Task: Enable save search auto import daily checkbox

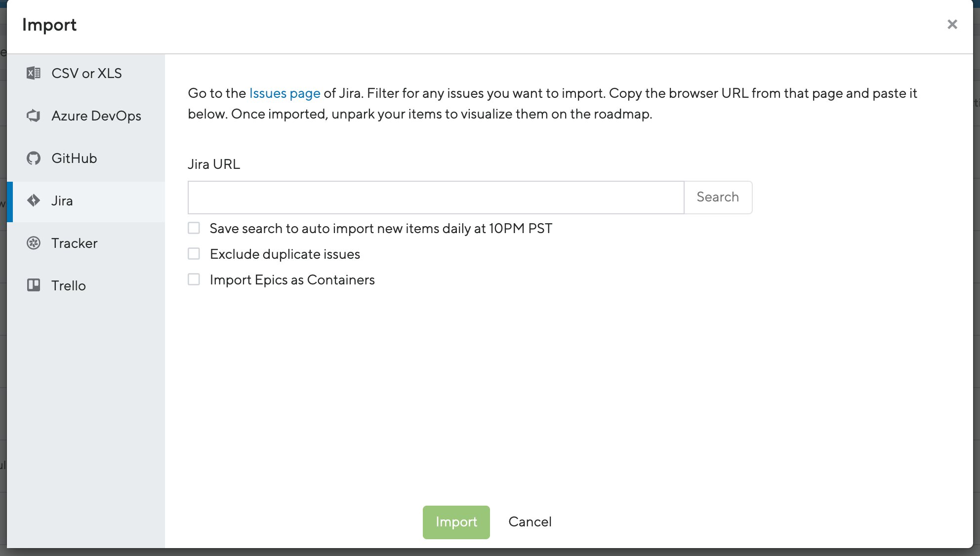Action: [194, 228]
